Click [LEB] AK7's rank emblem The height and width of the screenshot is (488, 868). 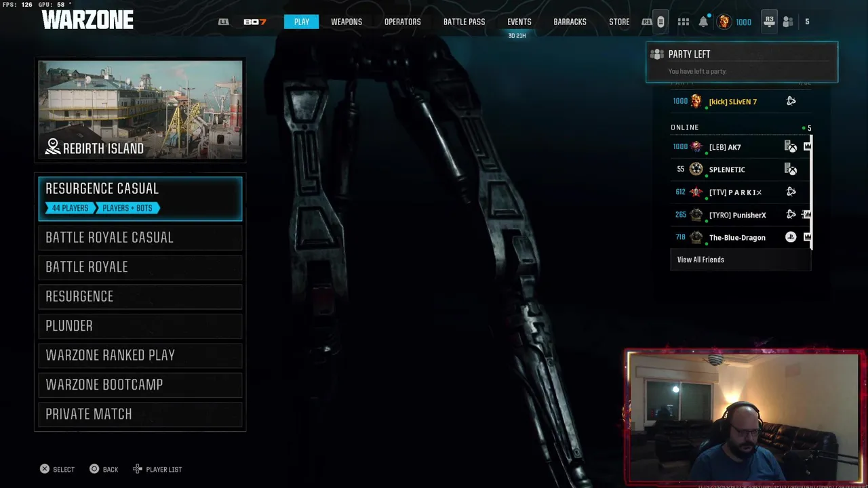[x=696, y=147]
